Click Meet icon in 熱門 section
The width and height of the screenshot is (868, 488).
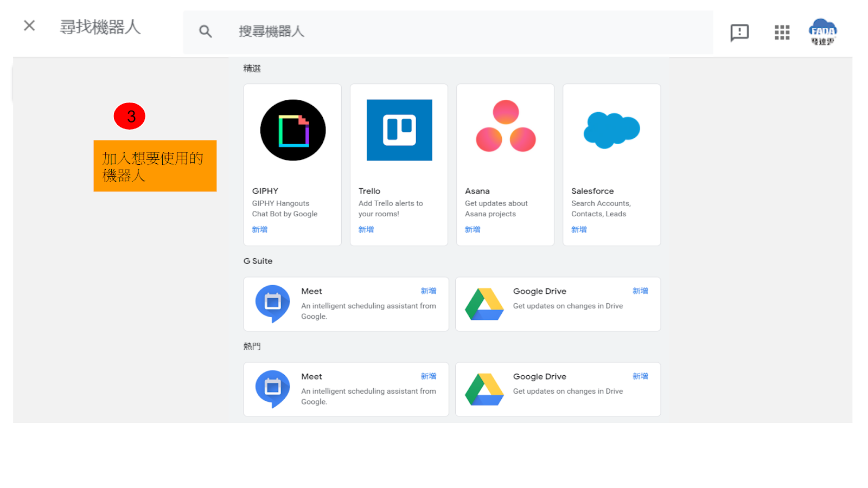(273, 389)
